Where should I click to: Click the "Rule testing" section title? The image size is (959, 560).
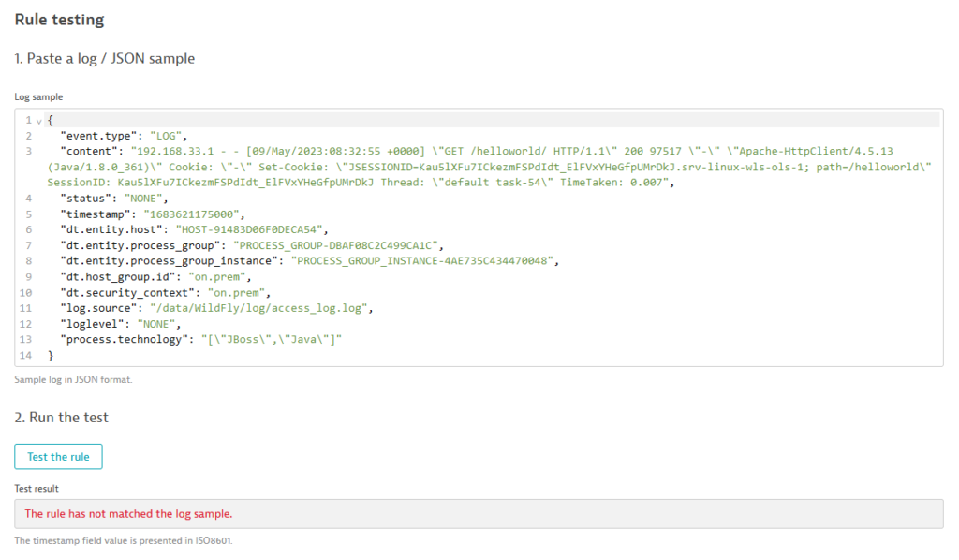point(60,19)
